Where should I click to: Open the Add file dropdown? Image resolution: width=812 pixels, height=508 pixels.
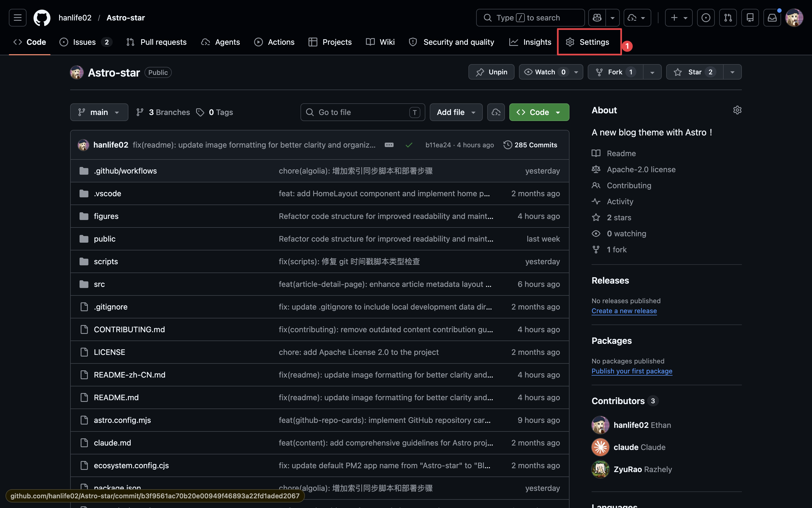click(x=456, y=112)
